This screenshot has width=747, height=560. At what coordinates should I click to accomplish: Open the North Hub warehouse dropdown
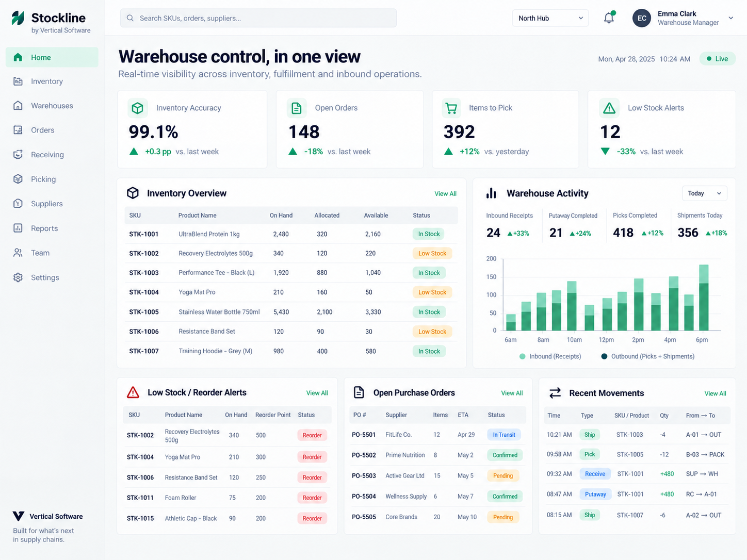[x=550, y=18]
